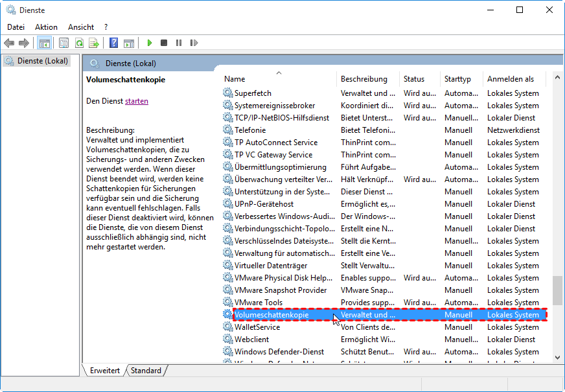Click the gear icon of Superfetch
The width and height of the screenshot is (565, 392).
[227, 93]
